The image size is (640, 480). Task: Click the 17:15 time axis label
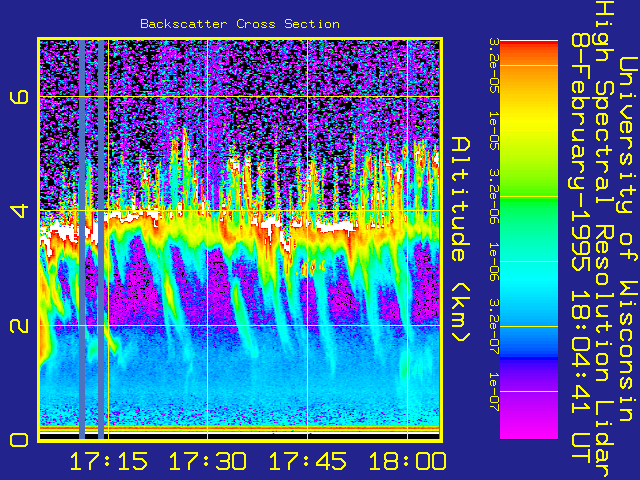pos(109,461)
